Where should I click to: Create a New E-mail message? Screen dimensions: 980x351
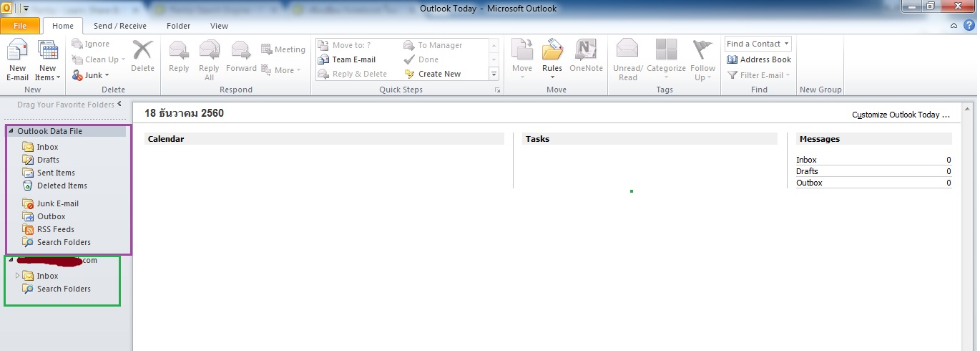coord(18,61)
